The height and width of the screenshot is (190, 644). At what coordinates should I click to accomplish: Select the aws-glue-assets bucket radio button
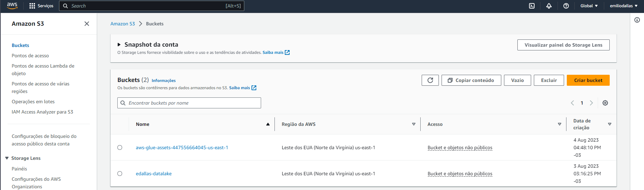[x=120, y=147]
